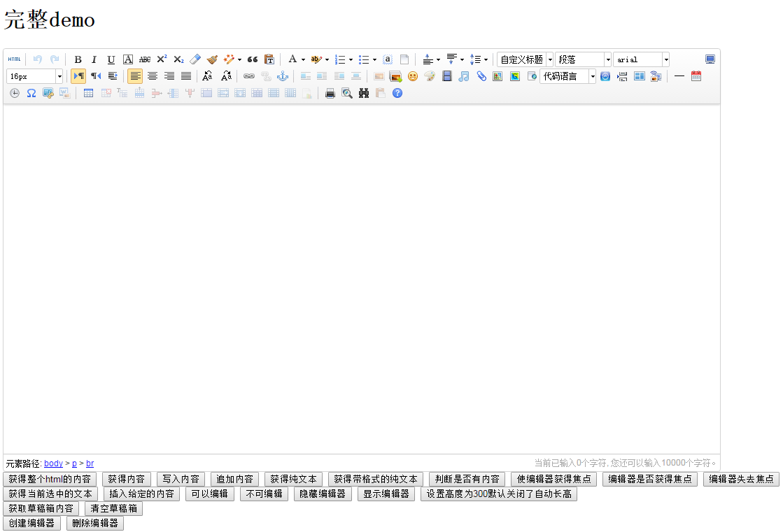Insert horizontal line
The height and width of the screenshot is (532, 783).
pos(679,76)
